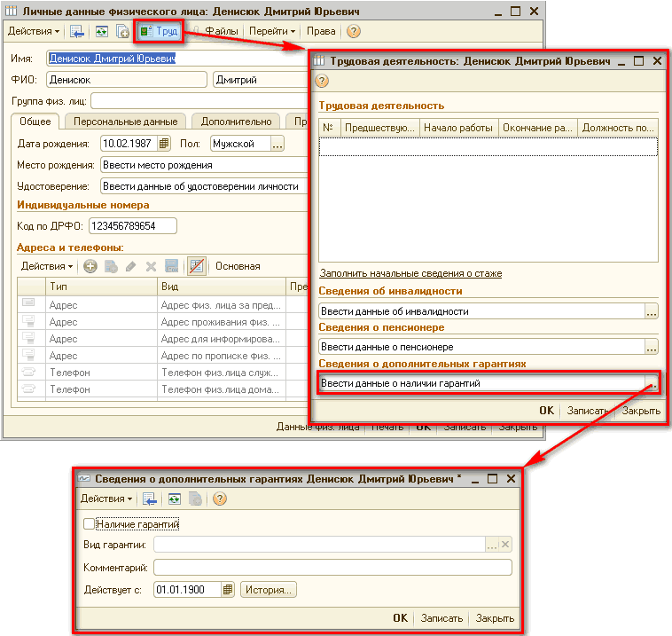Open Действия dropdown in guarantees window
The image size is (672, 636).
[105, 499]
